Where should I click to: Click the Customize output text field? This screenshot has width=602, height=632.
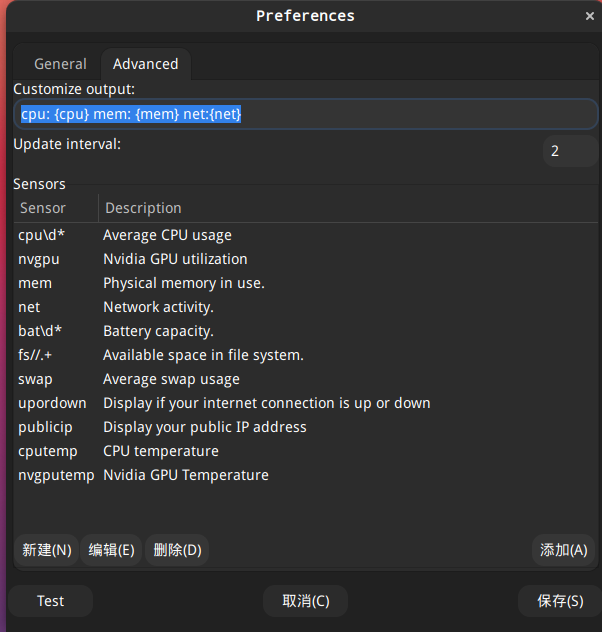[306, 114]
